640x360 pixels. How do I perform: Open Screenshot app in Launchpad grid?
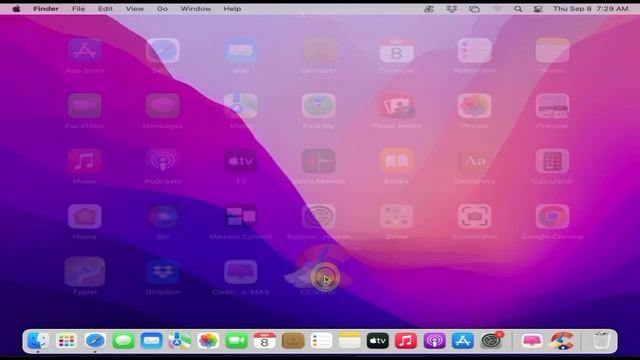[x=474, y=216]
